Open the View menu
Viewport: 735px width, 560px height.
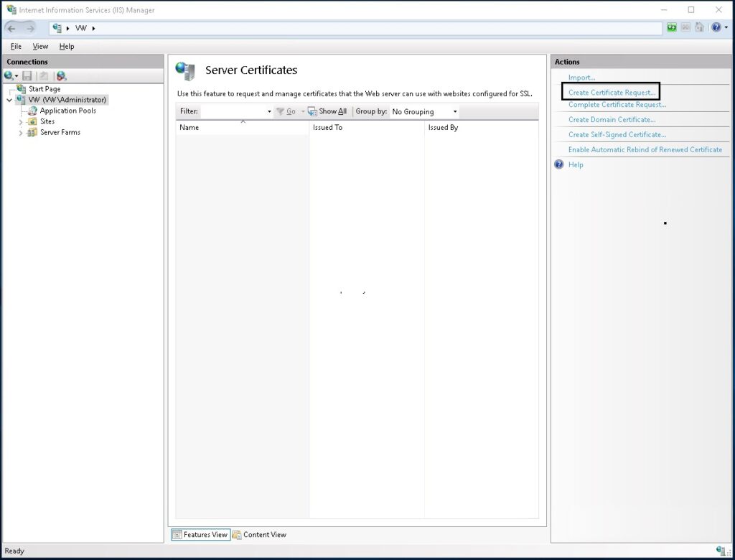(x=40, y=47)
